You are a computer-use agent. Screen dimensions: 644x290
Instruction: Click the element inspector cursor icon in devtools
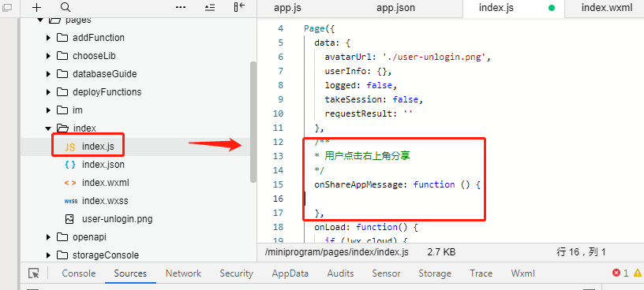point(34,273)
